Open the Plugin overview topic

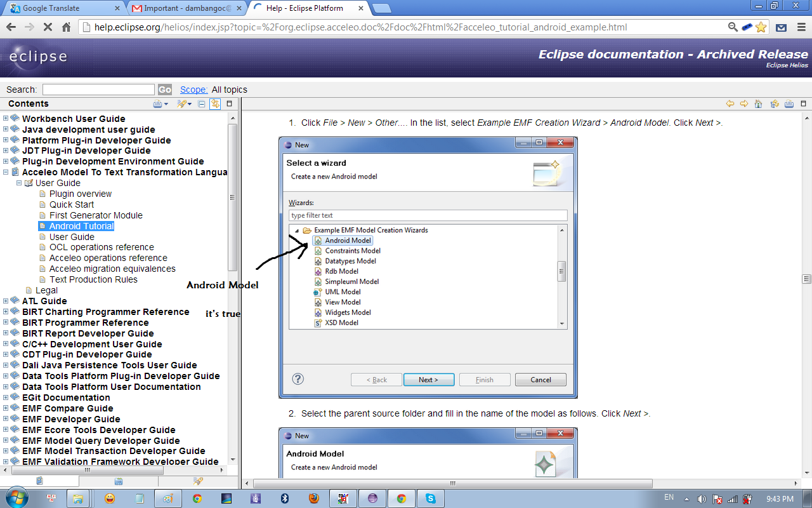[81, 194]
